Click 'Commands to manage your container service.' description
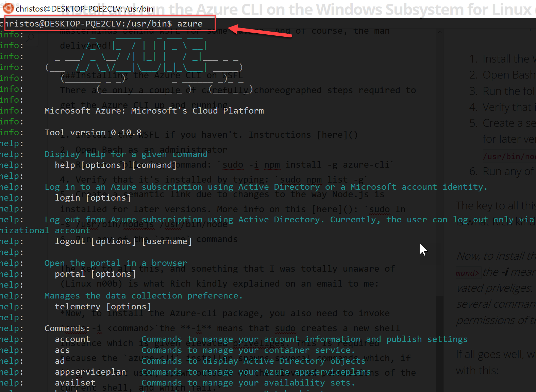Image resolution: width=536 pixels, height=392 pixels. coord(248,350)
